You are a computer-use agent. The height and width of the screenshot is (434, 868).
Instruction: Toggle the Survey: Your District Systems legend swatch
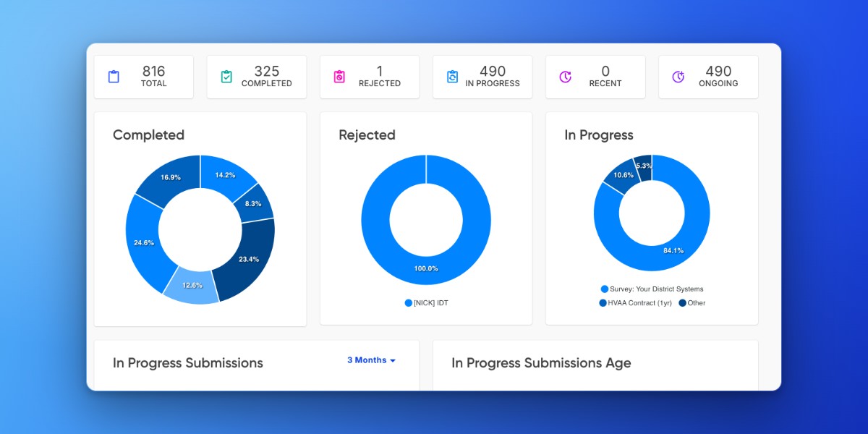coord(605,289)
